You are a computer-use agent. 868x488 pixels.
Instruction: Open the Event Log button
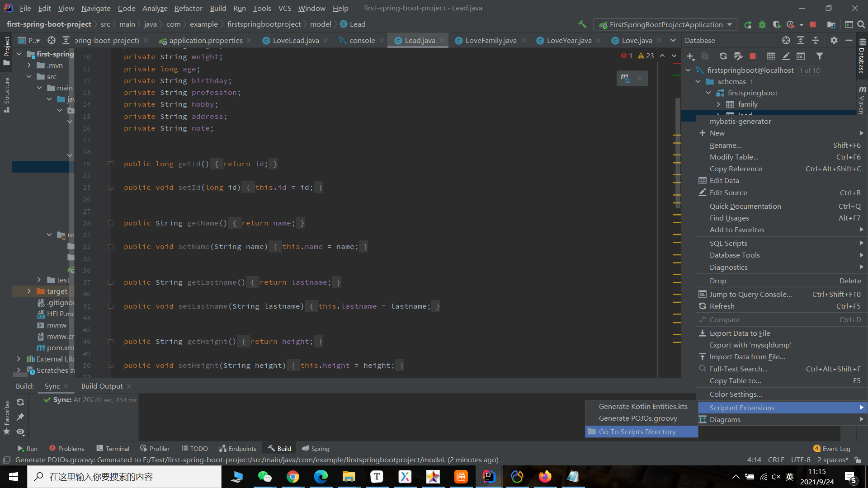[832, 449]
